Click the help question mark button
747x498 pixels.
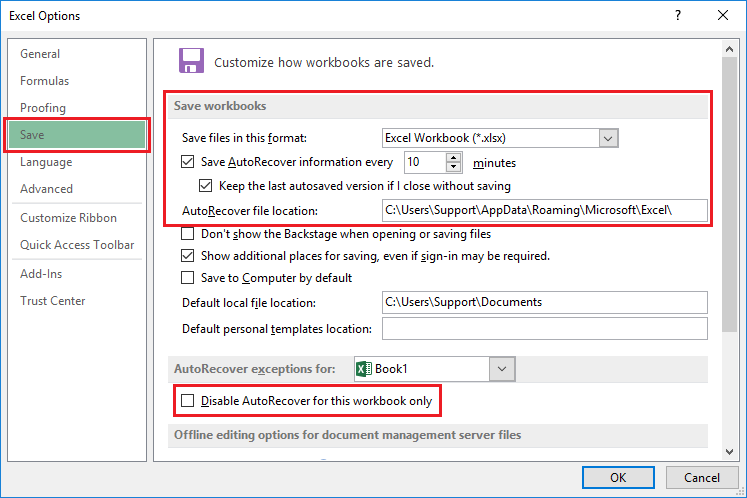678,15
